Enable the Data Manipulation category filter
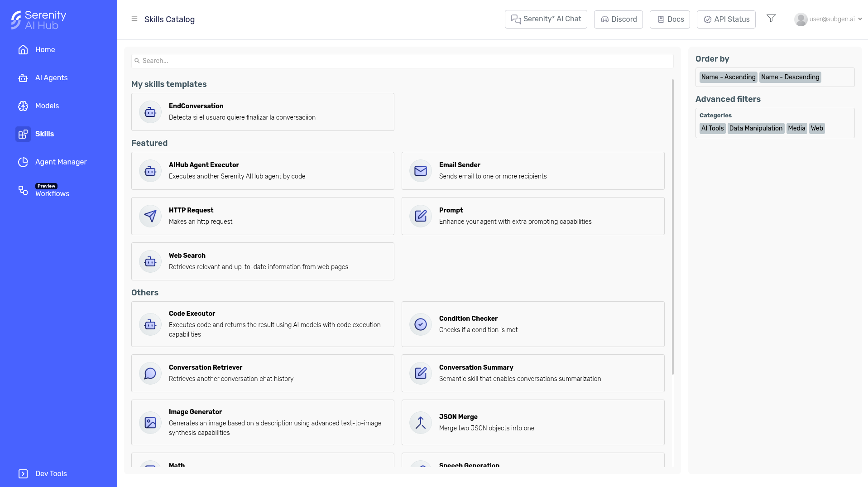Viewport: 868px width, 487px height. pos(755,128)
